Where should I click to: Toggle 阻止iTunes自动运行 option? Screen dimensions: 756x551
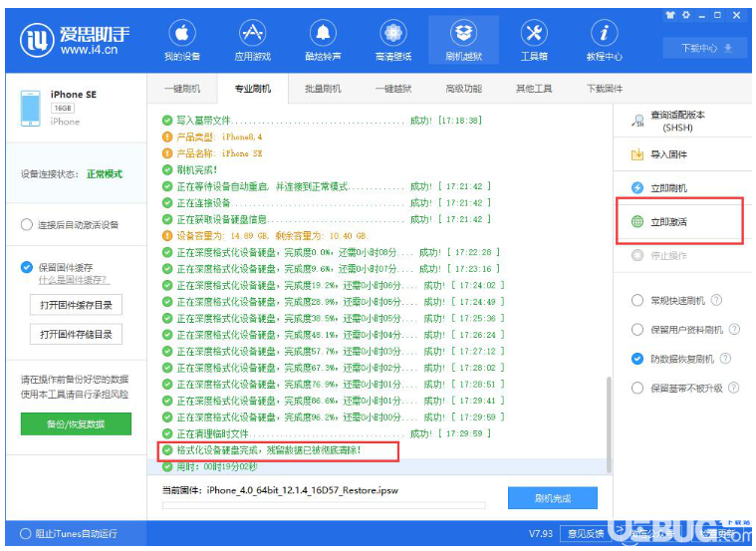[25, 534]
